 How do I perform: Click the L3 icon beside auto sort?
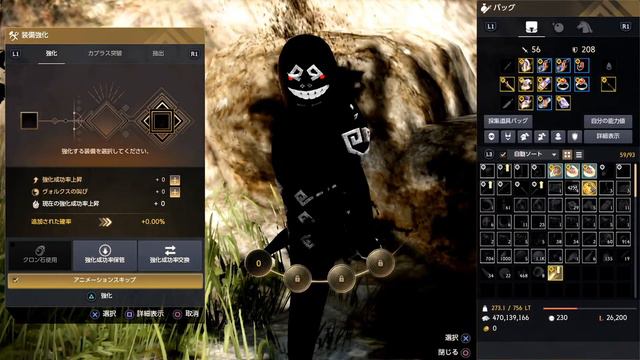(x=489, y=155)
